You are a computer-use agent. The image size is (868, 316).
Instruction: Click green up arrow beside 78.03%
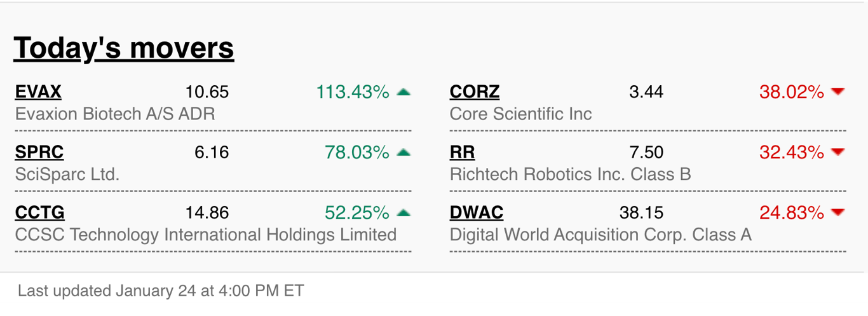click(x=403, y=153)
